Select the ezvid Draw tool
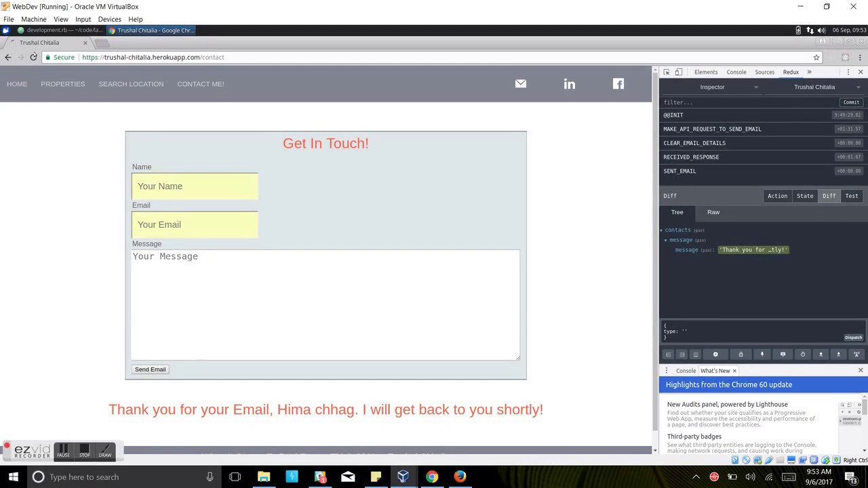 (105, 451)
